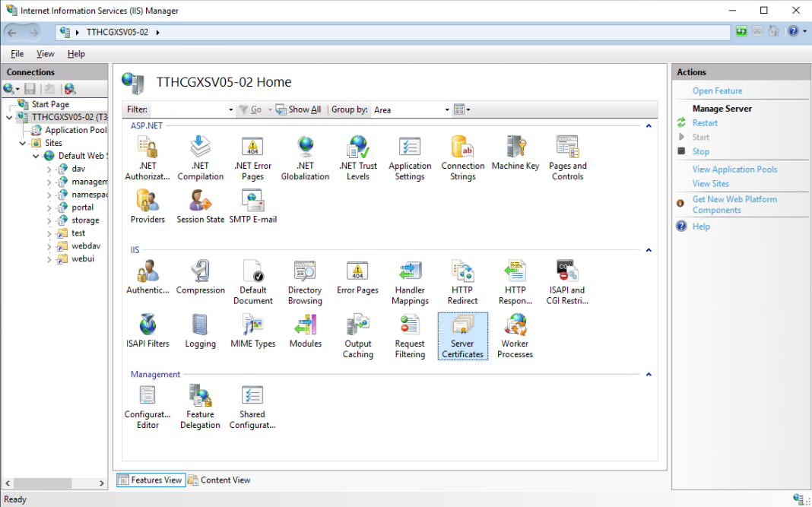
Task: Click the View Application Pools link
Action: tap(735, 170)
